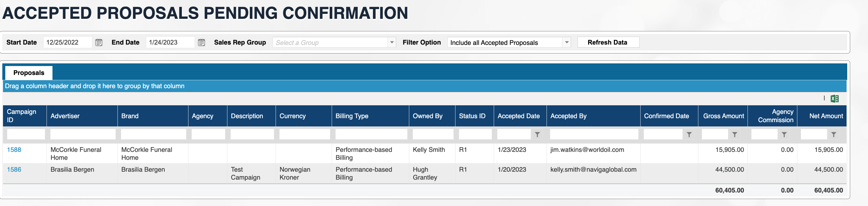Click the Start Date input field

pyautogui.click(x=67, y=43)
